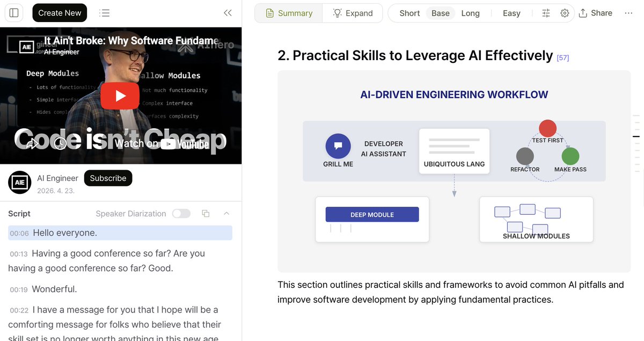Open the list view icon
The image size is (644, 341).
105,13
